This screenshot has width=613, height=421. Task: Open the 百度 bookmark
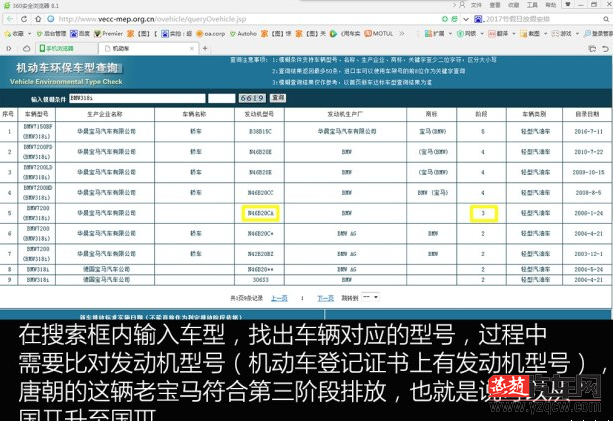click(x=80, y=34)
